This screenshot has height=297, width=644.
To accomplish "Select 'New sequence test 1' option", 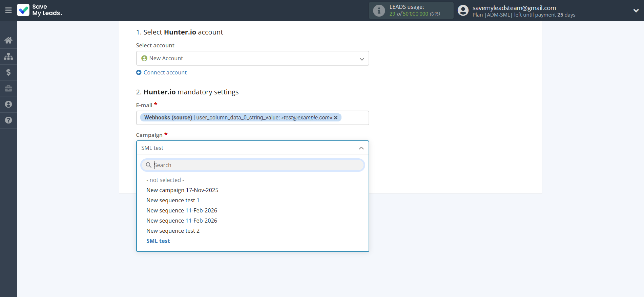I will click(x=173, y=200).
